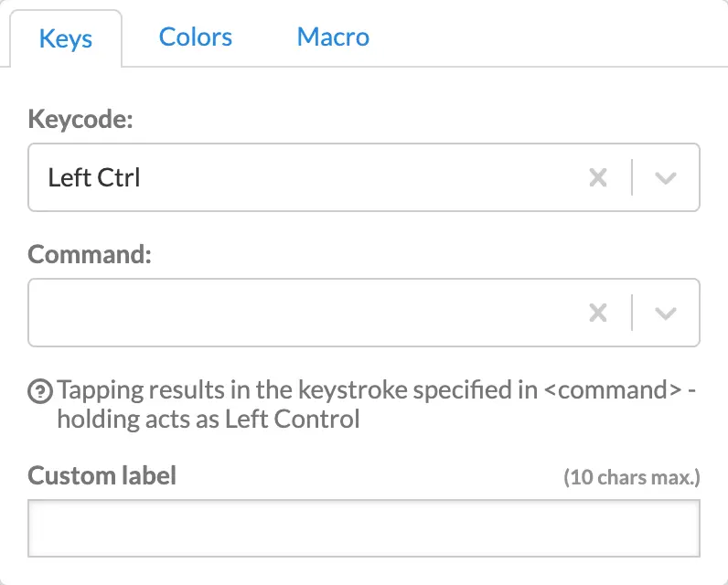Click the 10 chars max hint
Screen dimensions: 728x585
[x=631, y=476]
